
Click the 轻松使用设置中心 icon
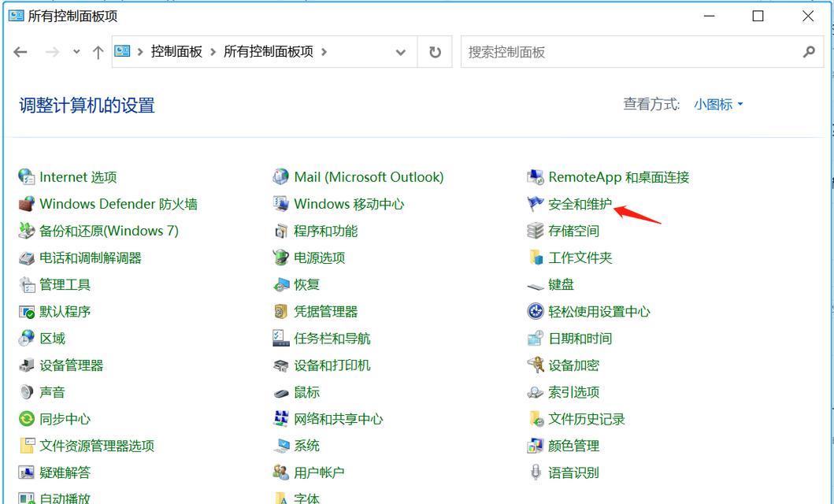[535, 312]
